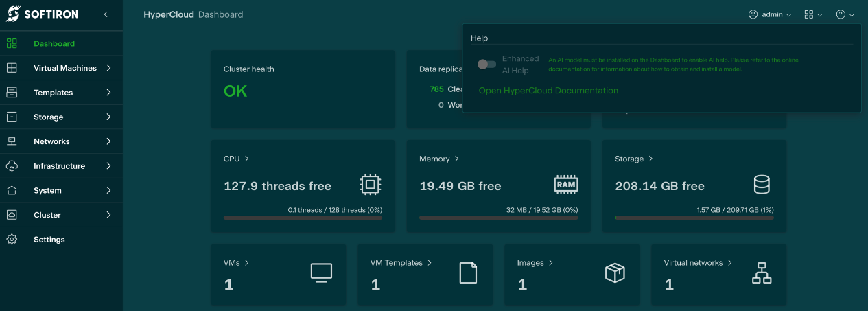Viewport: 868px width, 311px height.
Task: Open the admin user dropdown
Action: pyautogui.click(x=770, y=14)
